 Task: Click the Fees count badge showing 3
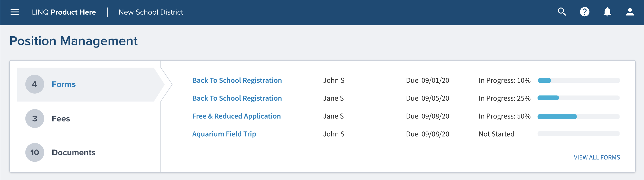tap(35, 119)
